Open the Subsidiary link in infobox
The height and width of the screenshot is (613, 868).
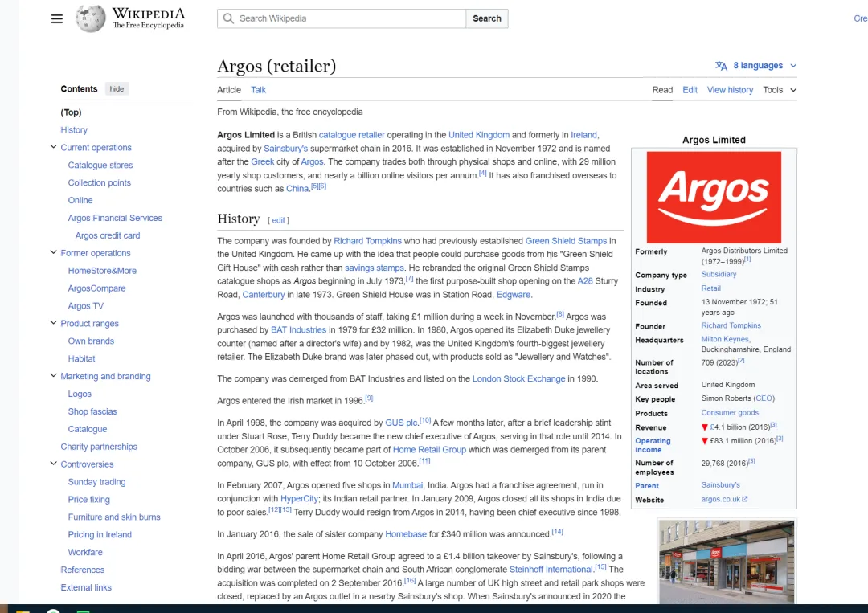point(719,275)
